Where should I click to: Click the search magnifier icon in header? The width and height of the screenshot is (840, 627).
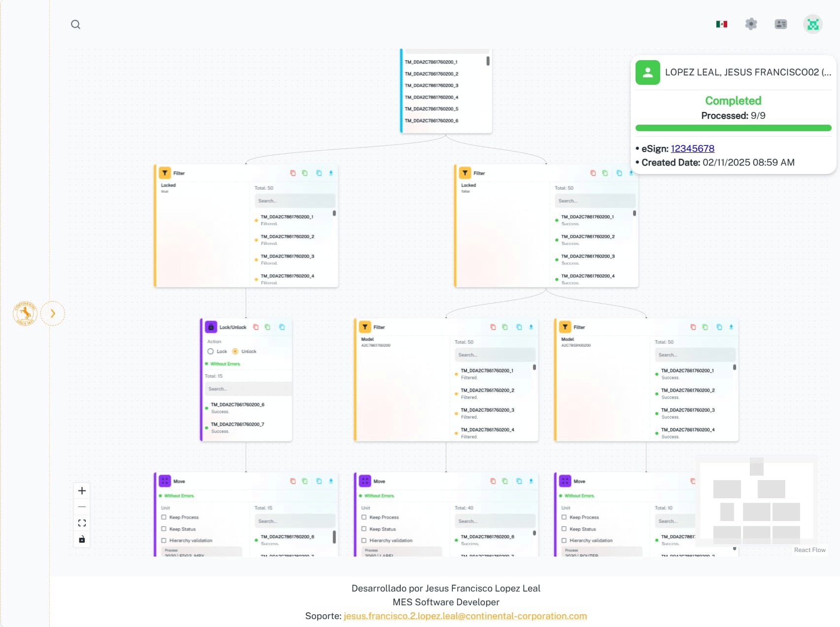pos(75,25)
